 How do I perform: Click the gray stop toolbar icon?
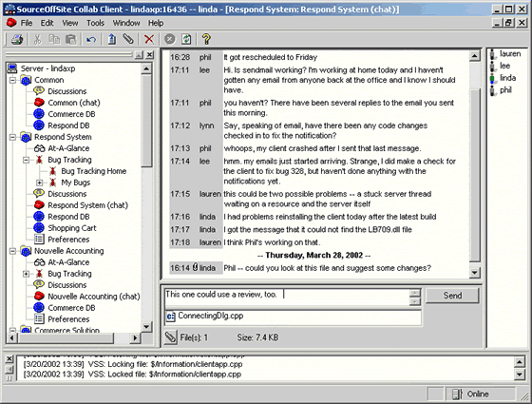coord(170,39)
